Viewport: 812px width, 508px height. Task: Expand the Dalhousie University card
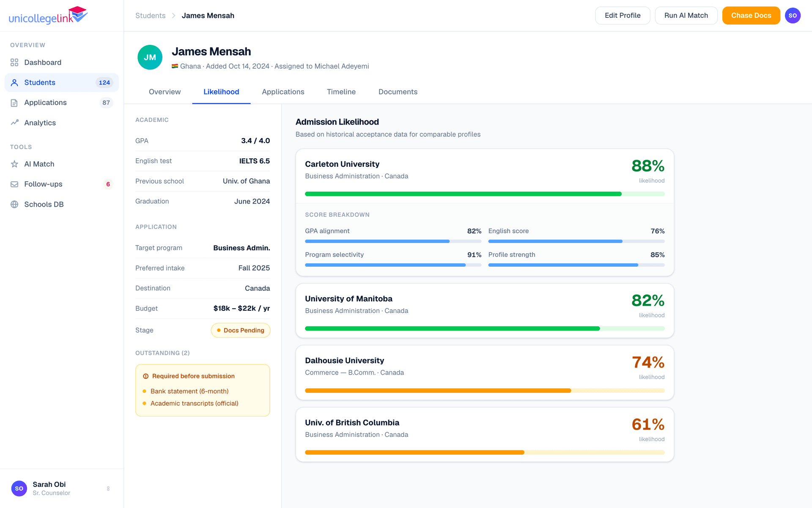click(485, 373)
